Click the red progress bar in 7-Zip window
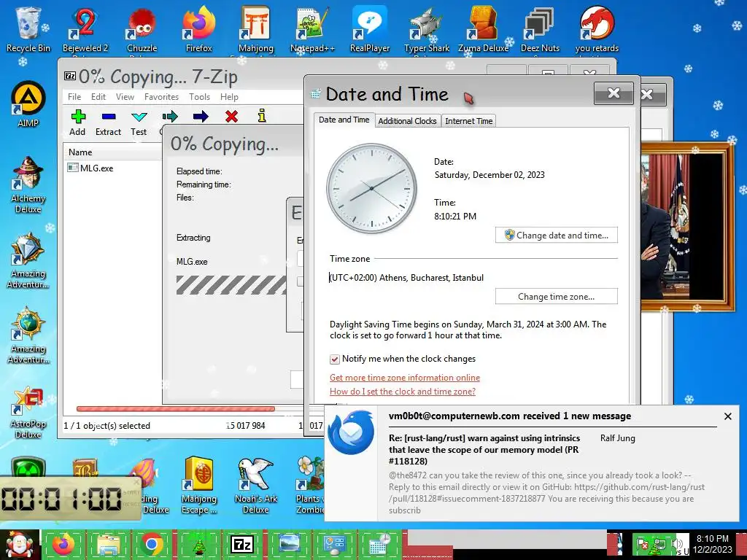This screenshot has height=560, width=747. click(176, 408)
